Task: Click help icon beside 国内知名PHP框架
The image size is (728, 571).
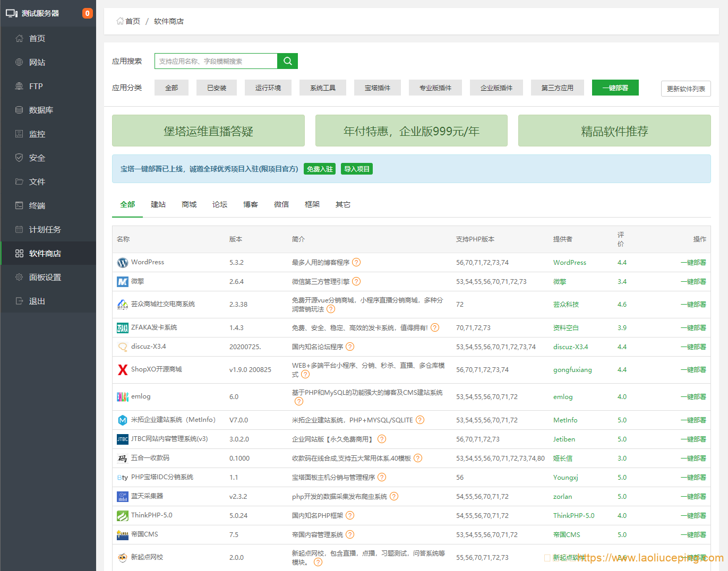Action: click(x=350, y=515)
